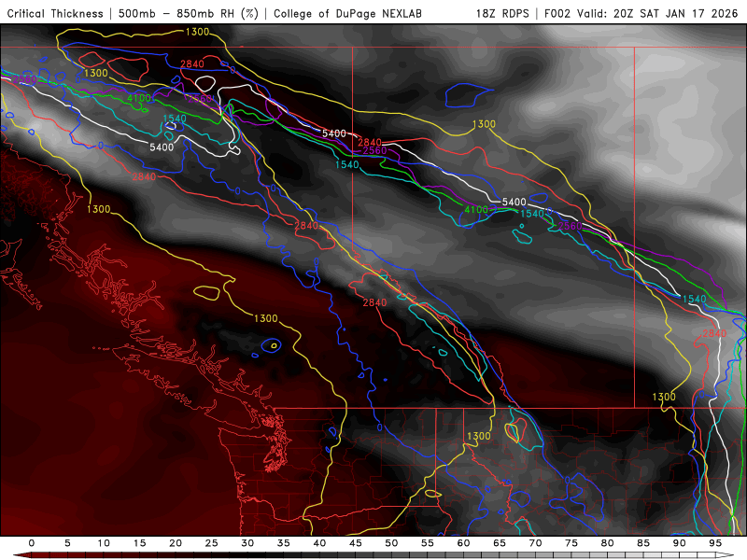The image size is (747, 560).
Task: Click the "18Z RDPS" model run text
Action: [502, 14]
